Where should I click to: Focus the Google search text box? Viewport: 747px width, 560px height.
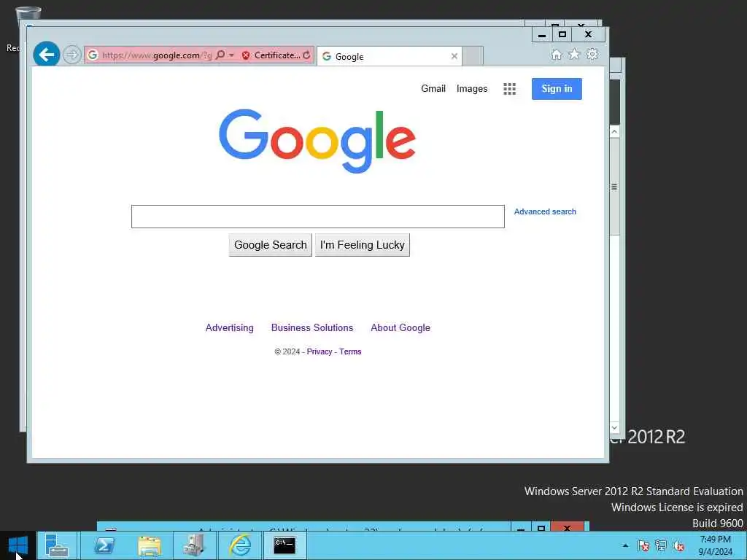pos(318,216)
